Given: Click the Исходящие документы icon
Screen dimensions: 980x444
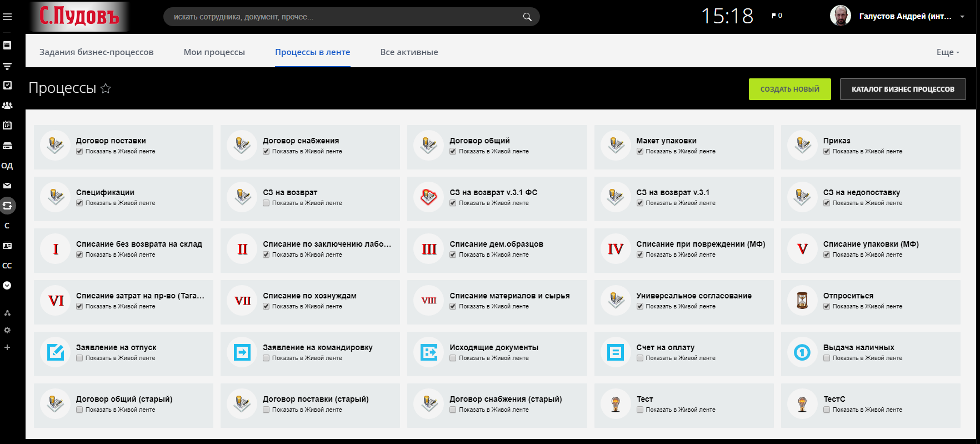Looking at the screenshot, I should coord(428,352).
